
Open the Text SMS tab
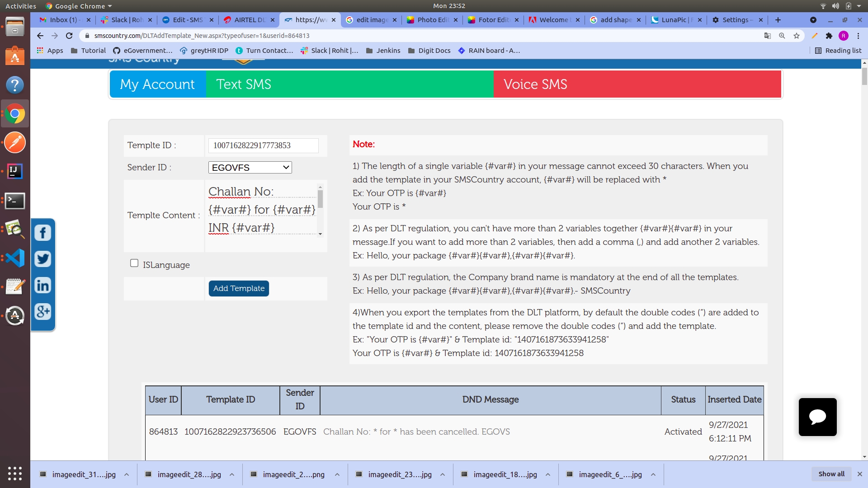click(x=244, y=84)
